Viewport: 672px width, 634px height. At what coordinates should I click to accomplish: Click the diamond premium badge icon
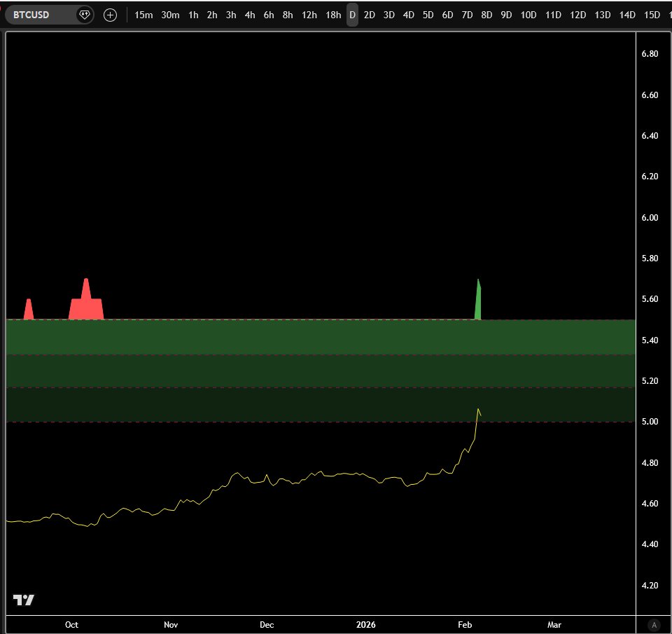(x=85, y=15)
